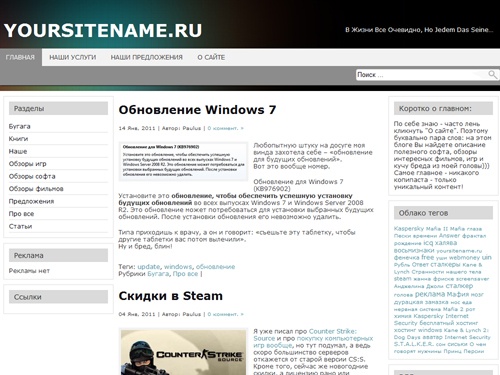The width and height of the screenshot is (500, 375).
Task: Click the Разделы sidebar heading
Action: click(x=58, y=108)
